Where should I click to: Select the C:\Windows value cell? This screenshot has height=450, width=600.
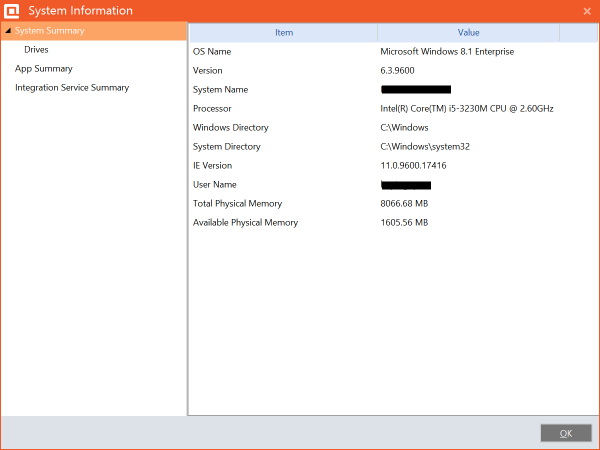click(404, 128)
